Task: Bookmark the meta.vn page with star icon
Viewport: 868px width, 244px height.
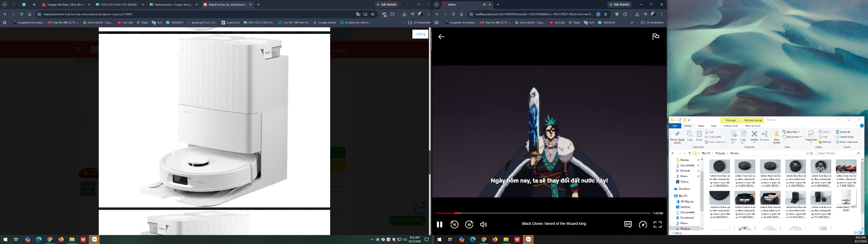Action: (x=373, y=14)
